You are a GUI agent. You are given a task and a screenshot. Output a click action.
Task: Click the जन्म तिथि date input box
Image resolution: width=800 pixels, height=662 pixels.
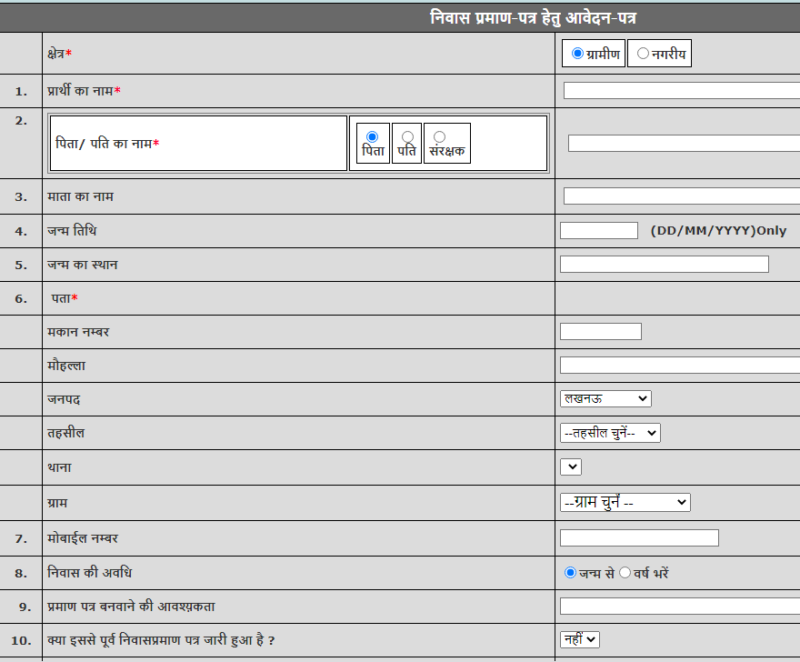[x=598, y=231]
